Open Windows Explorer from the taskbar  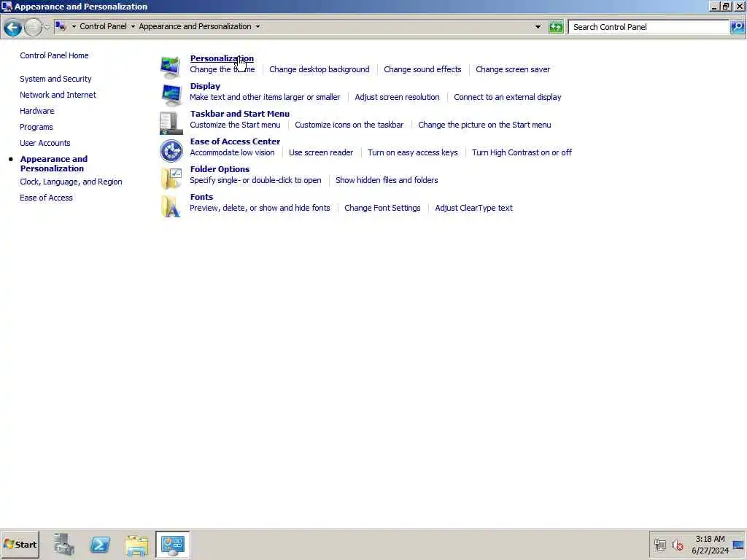tap(136, 545)
